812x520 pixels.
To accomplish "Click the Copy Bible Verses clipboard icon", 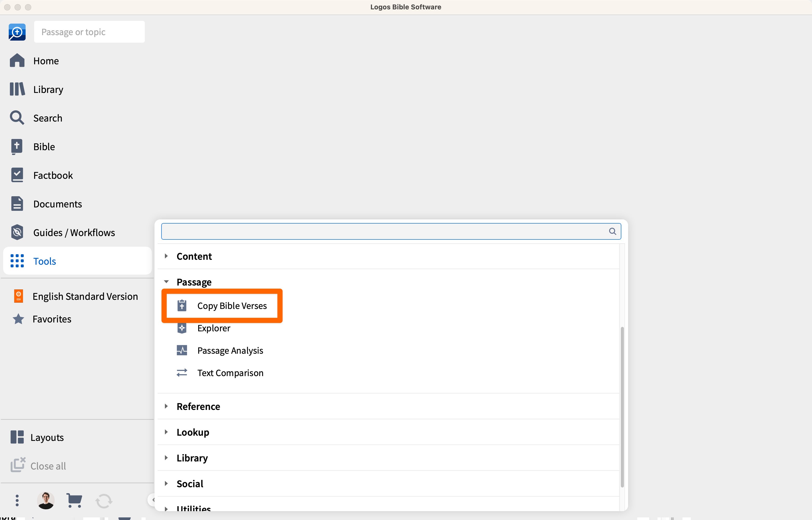I will [182, 306].
